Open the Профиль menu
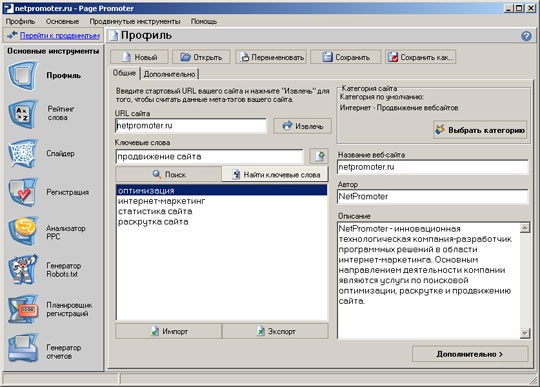Image resolution: width=540 pixels, height=387 pixels. pyautogui.click(x=20, y=21)
